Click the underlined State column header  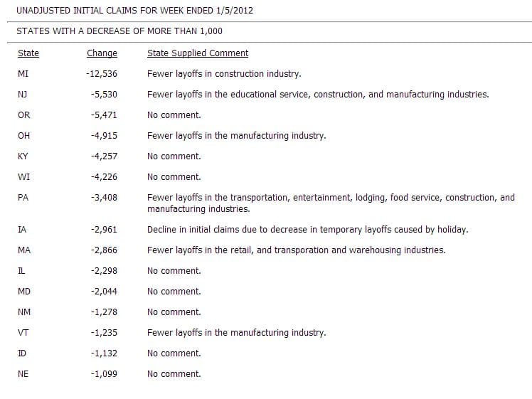(x=28, y=53)
